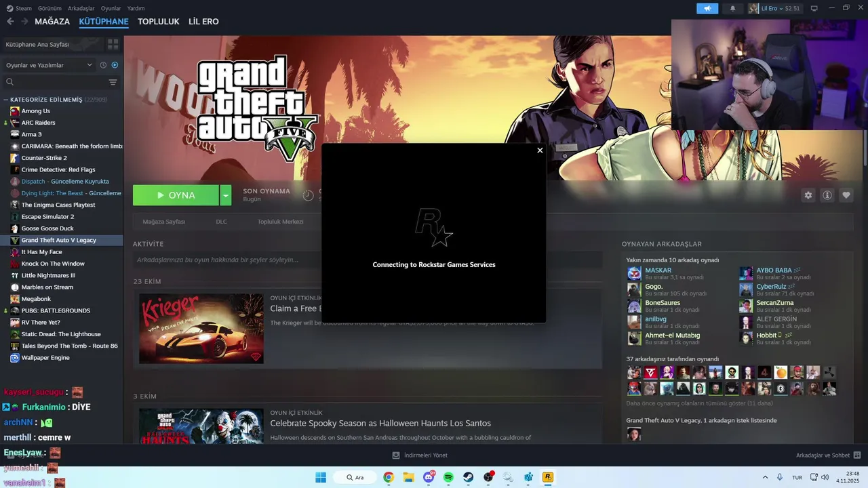
Task: Open the Yardım menu
Action: point(136,8)
